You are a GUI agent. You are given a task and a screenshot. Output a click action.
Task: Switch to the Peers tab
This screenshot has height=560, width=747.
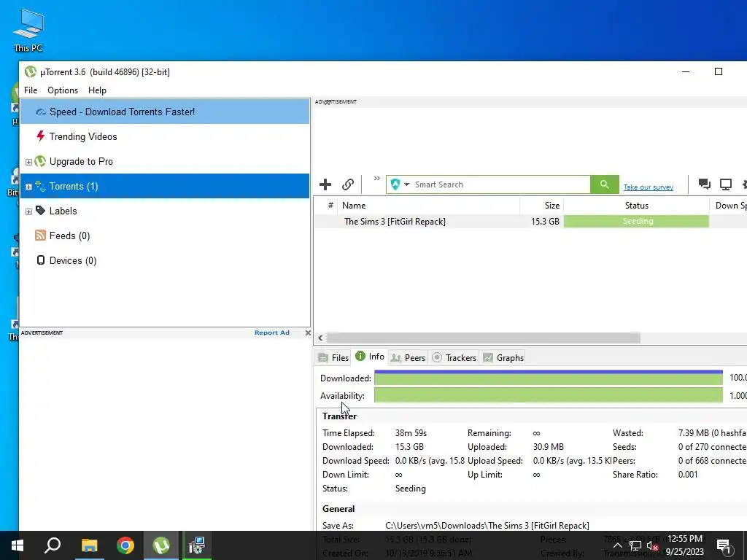[408, 357]
